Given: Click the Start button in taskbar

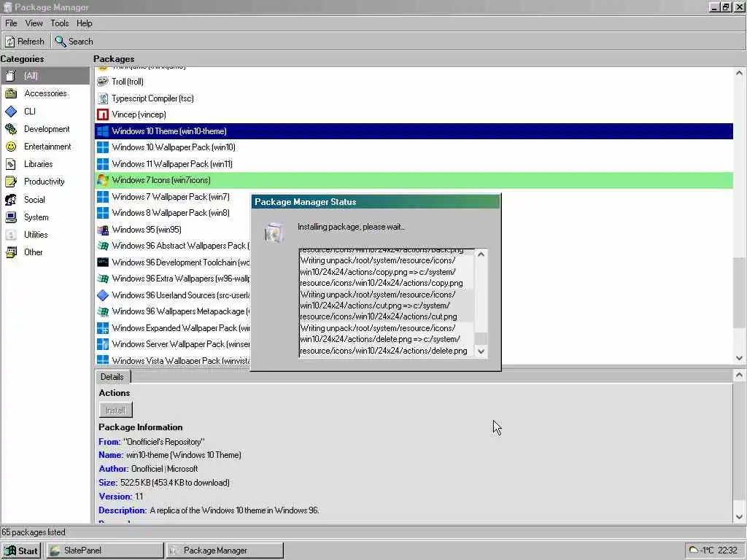Looking at the screenshot, I should (21, 551).
